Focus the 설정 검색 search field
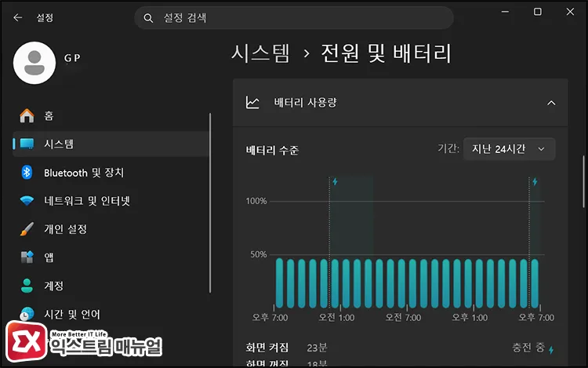 [294, 17]
